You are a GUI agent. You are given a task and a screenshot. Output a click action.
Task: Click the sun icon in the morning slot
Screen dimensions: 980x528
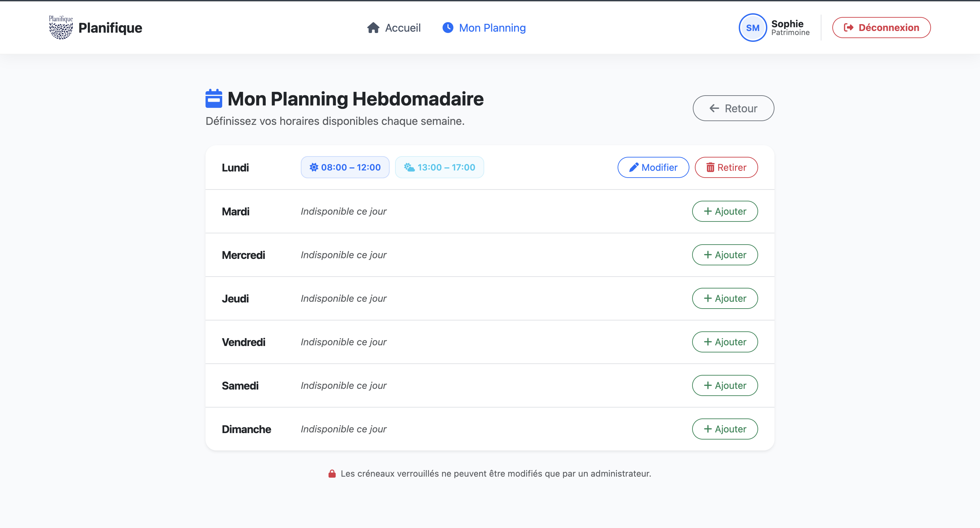click(313, 167)
